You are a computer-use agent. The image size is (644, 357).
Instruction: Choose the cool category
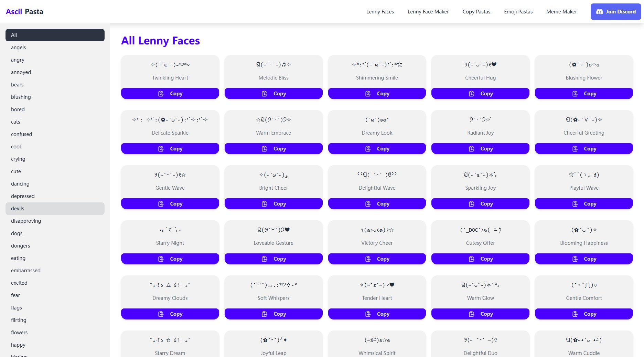(55, 147)
